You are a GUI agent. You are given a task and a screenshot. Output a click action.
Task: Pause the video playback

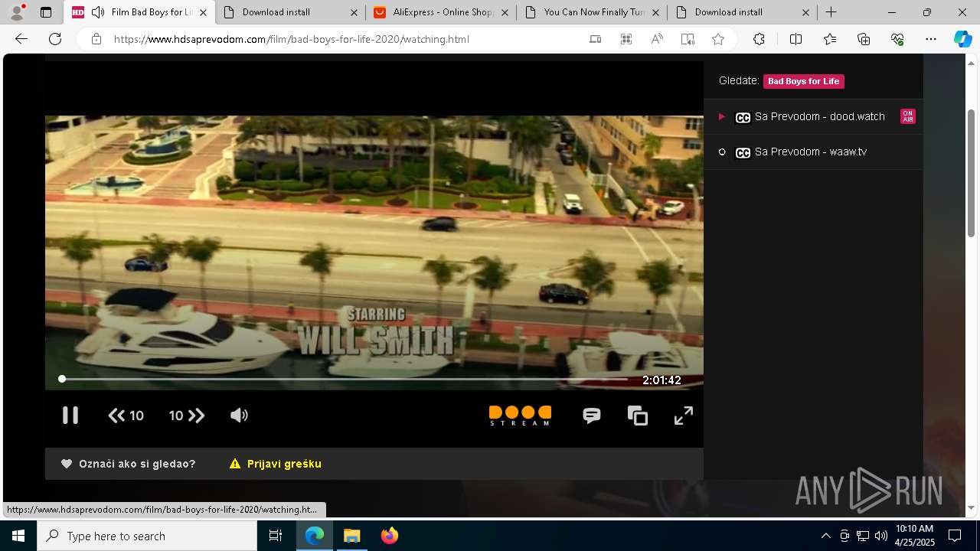(x=70, y=416)
